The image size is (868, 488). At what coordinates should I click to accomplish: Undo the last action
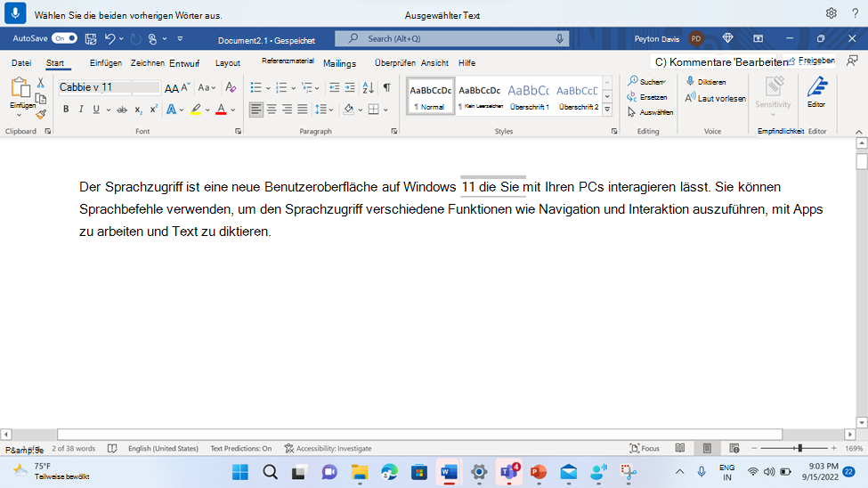point(110,39)
